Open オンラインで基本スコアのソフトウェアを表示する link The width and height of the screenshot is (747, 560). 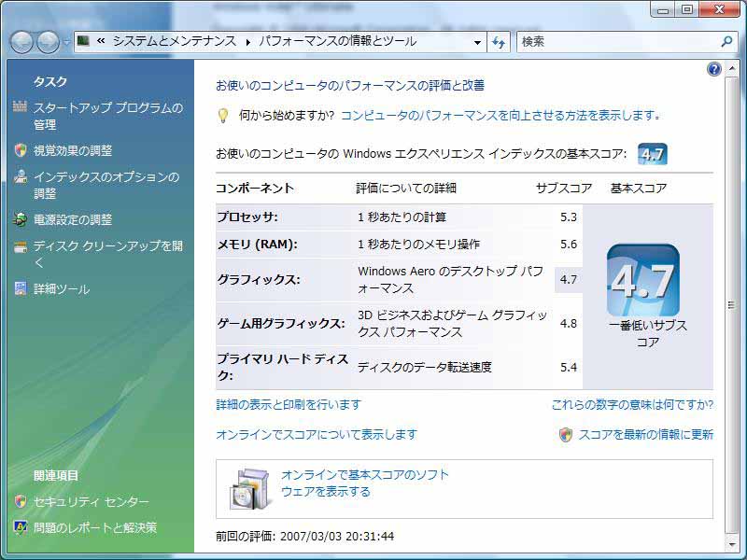click(365, 483)
